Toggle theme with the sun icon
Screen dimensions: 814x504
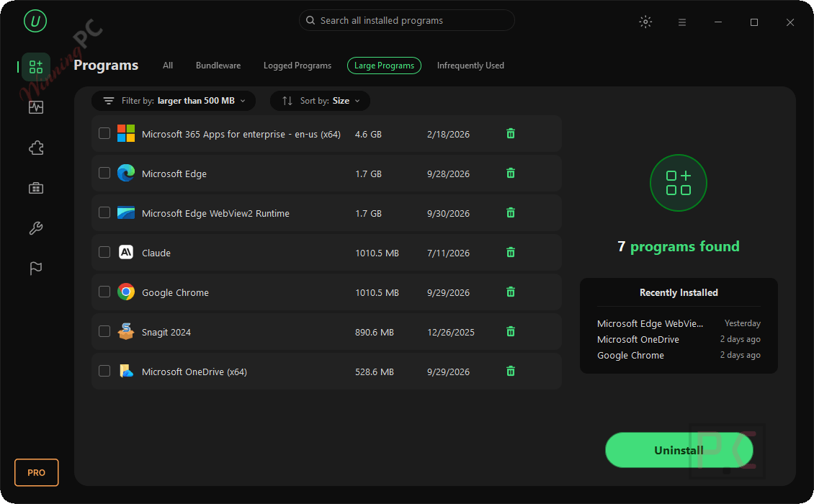(645, 22)
